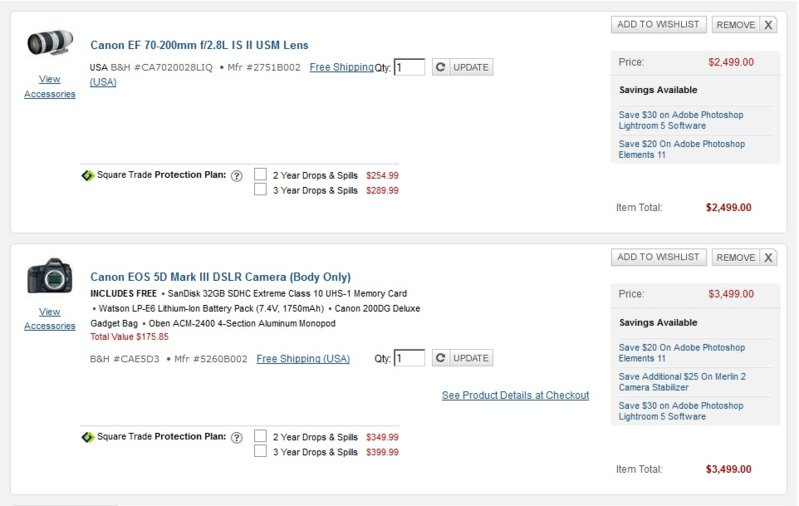Click the lens quantity input field

tap(409, 67)
